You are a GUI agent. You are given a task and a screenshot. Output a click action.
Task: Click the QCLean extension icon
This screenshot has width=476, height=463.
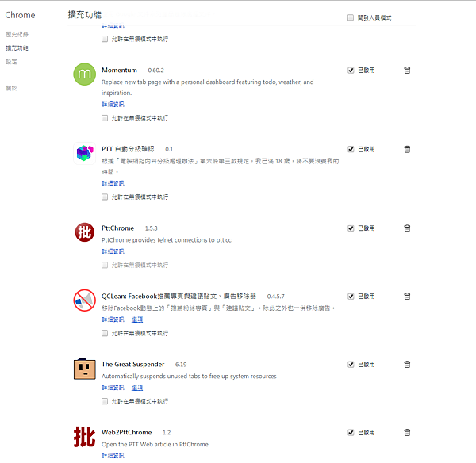click(84, 300)
